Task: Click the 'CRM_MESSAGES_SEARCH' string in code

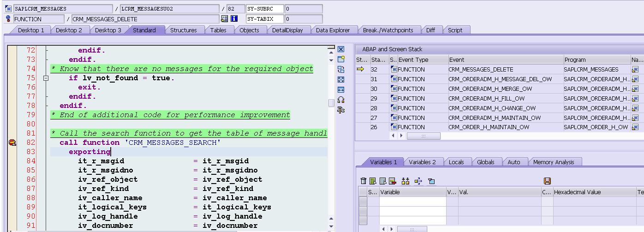Action: coord(172,143)
